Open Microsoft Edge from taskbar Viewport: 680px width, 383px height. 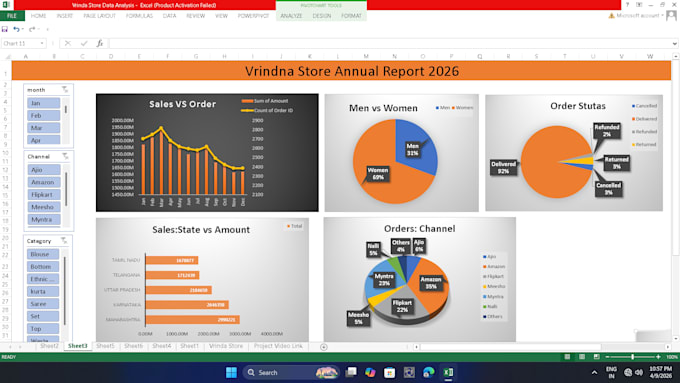click(428, 373)
